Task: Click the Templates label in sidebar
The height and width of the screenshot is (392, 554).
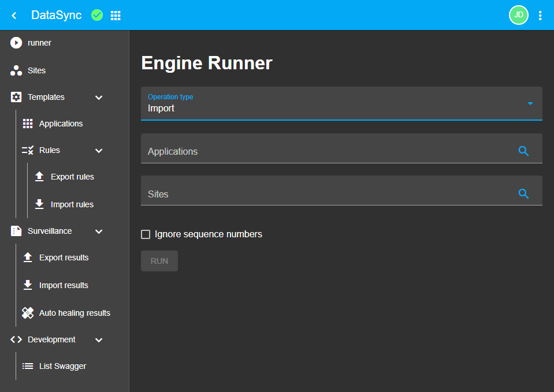Action: [x=46, y=97]
